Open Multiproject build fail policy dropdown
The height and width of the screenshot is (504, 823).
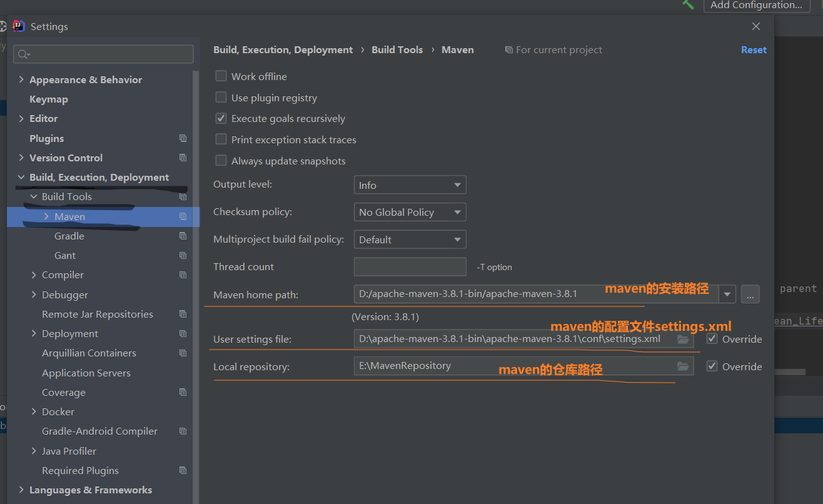click(410, 239)
